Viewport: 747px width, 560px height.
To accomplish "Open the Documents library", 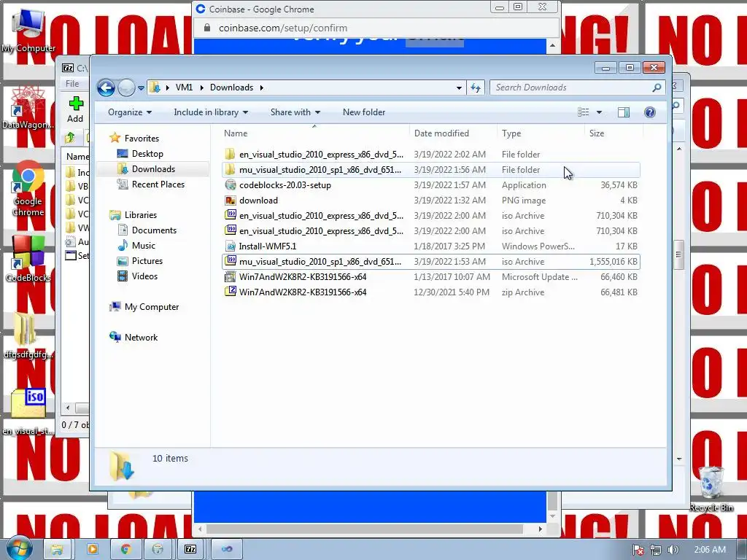I will (154, 230).
